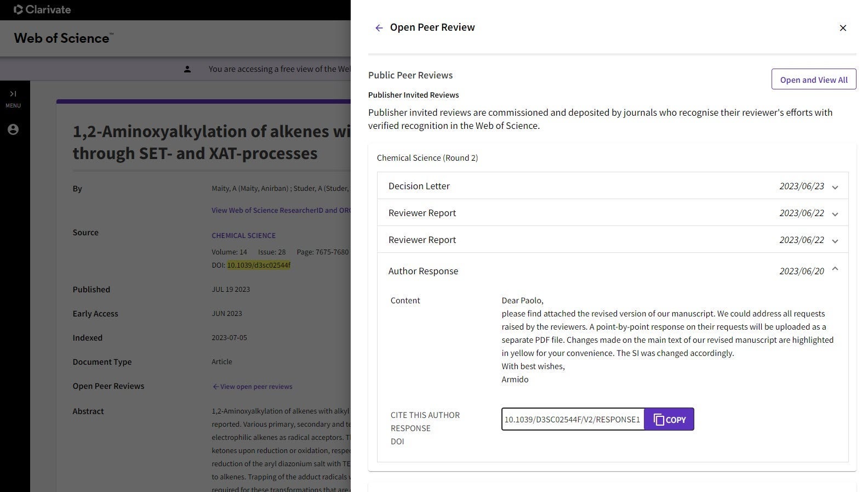The image size is (868, 492).
Task: Click View Web of Science ResearcherID link
Action: (x=281, y=210)
